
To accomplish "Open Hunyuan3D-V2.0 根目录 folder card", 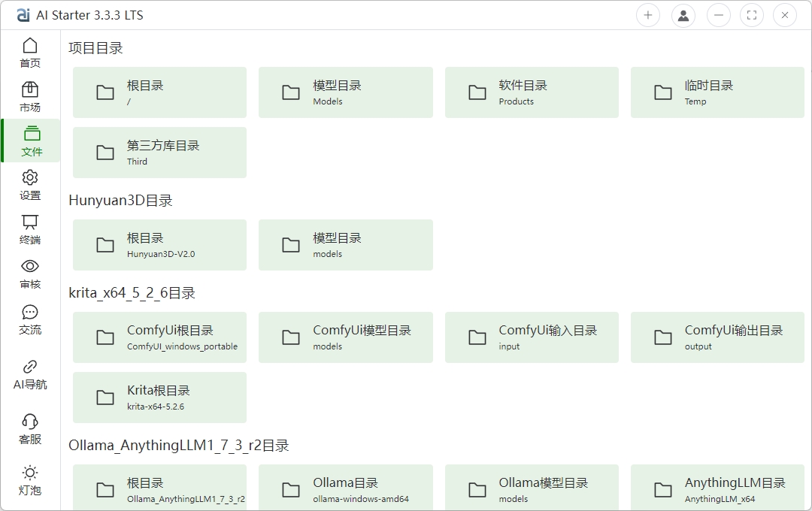I will pos(159,245).
